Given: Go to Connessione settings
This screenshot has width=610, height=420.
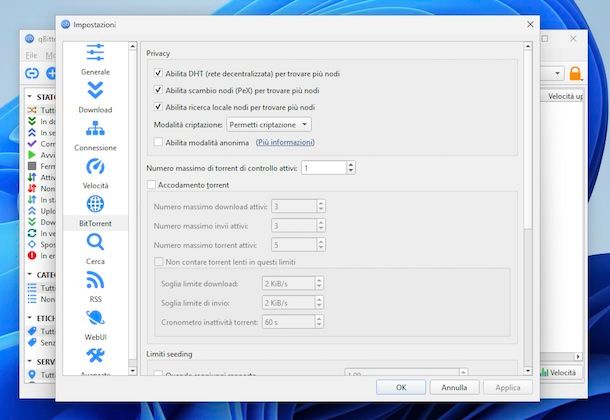Looking at the screenshot, I should (x=96, y=134).
